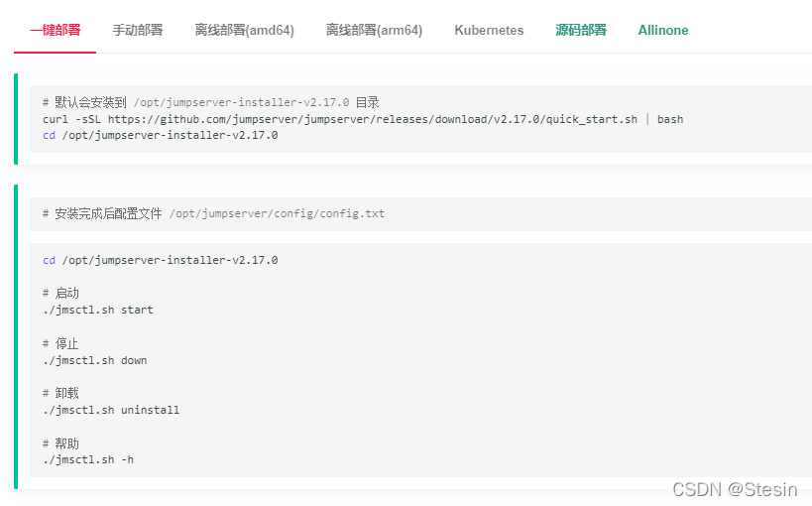Open the Kubernetes deployment tab

(489, 30)
